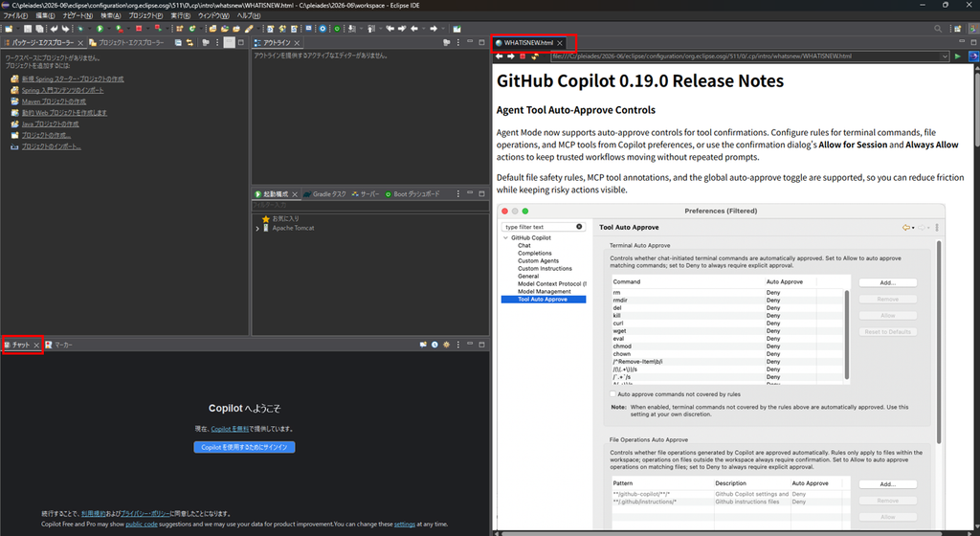Click the pencil highlighter icon in toolbar
The width and height of the screenshot is (980, 536).
[249, 29]
